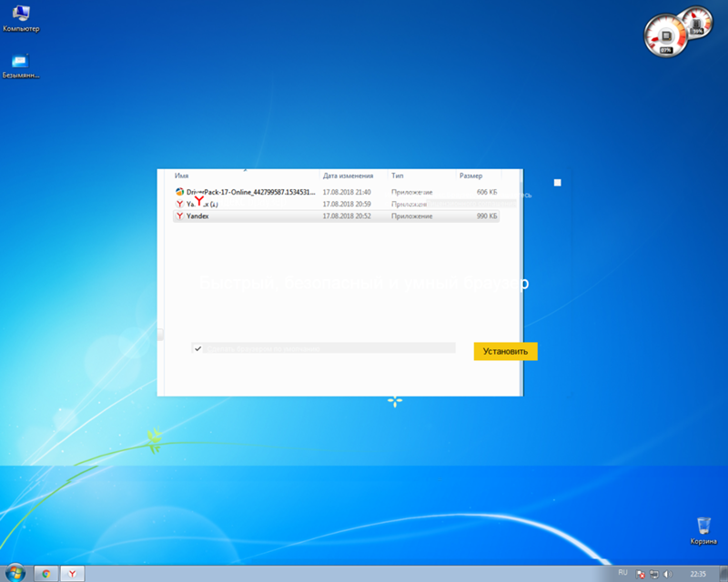Screen dimensions: 728x582
Task: Click date cell 17.08.2018 20:52
Action: [x=347, y=216]
